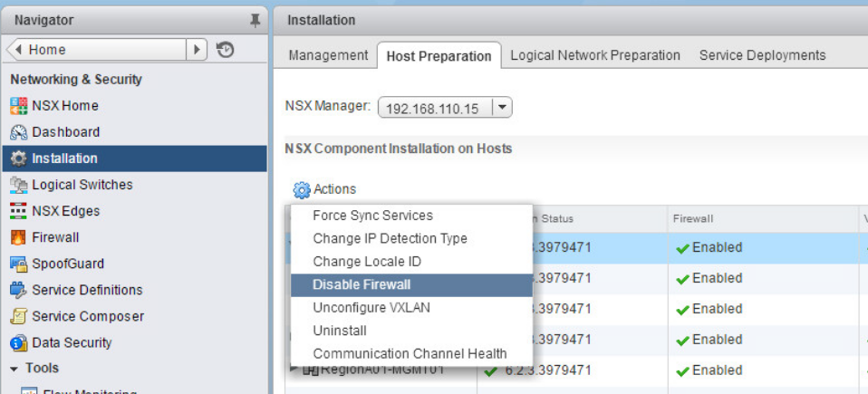Switch to the Management tab
The height and width of the screenshot is (394, 868).
coord(328,55)
